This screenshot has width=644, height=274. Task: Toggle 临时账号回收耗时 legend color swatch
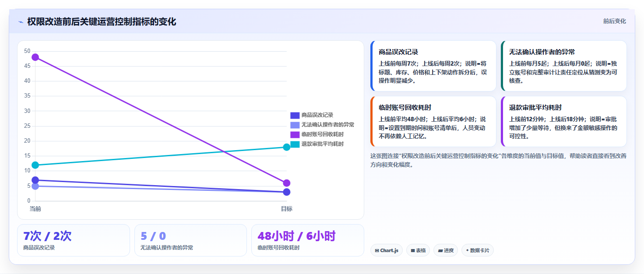point(295,134)
